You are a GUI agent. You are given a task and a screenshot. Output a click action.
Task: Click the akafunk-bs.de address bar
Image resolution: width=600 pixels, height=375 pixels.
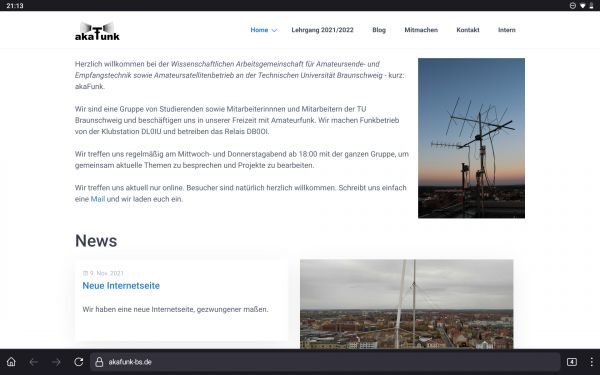click(325, 362)
